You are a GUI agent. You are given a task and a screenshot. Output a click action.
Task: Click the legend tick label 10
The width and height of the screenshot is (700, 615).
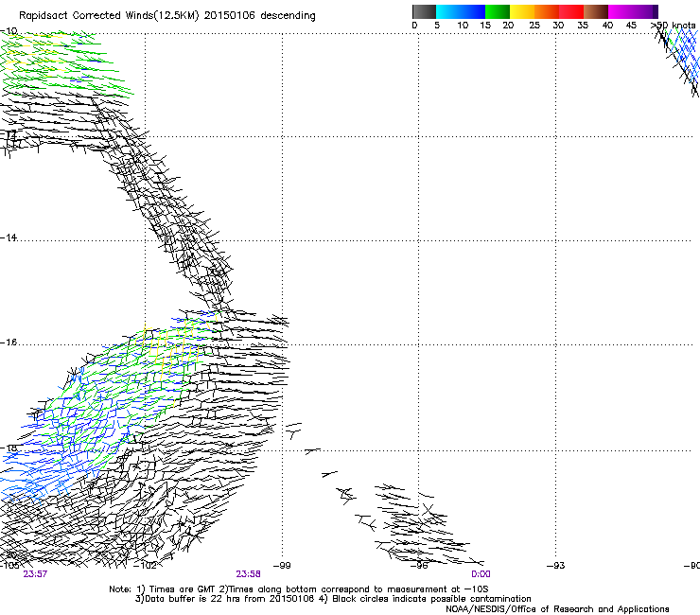point(463,26)
